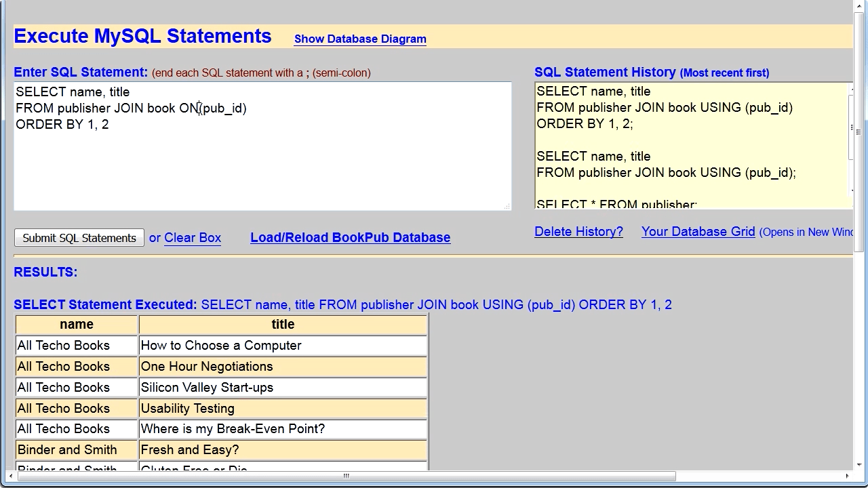Click the Clear Box link

point(192,237)
